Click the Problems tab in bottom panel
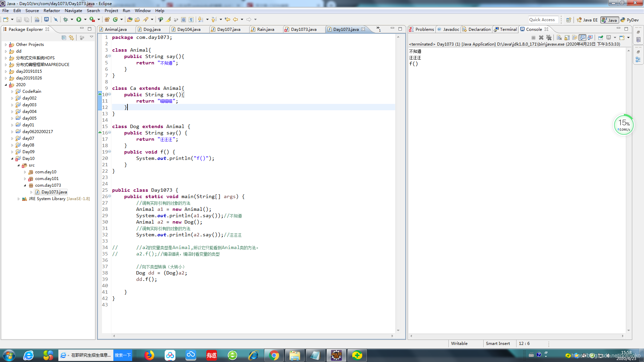 tap(423, 29)
